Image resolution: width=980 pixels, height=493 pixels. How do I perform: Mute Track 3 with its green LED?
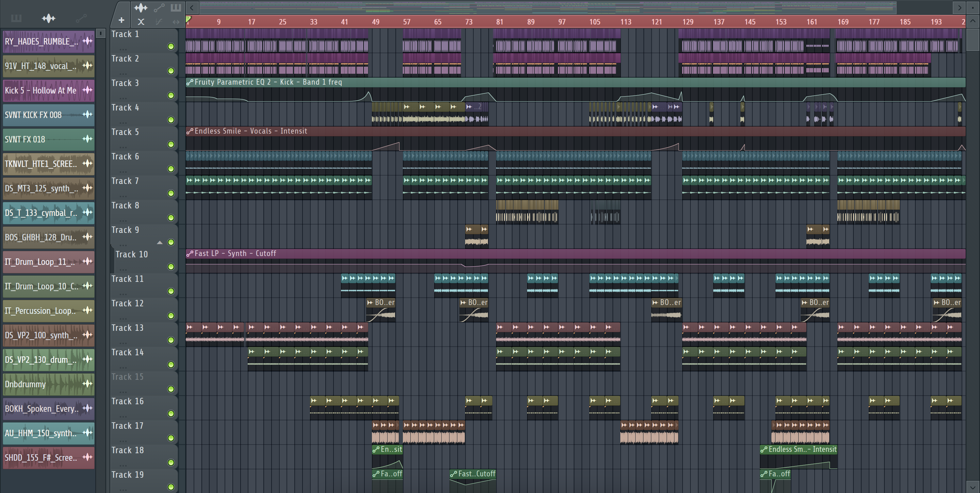click(x=171, y=96)
